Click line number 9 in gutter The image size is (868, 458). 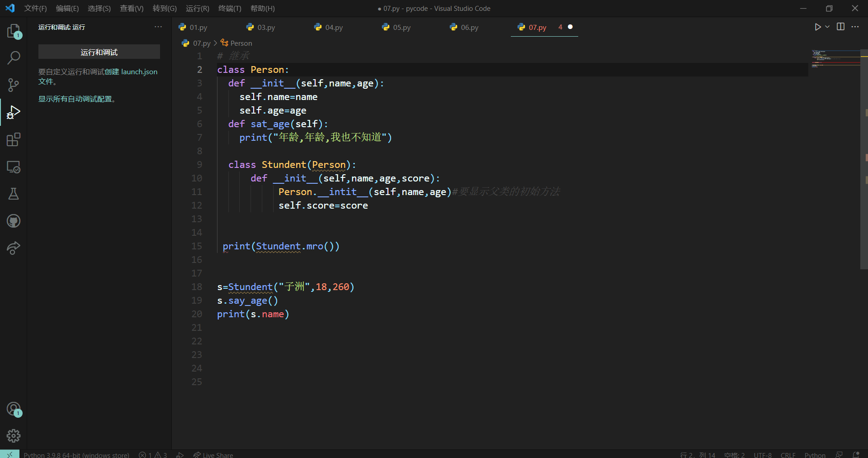coord(199,165)
